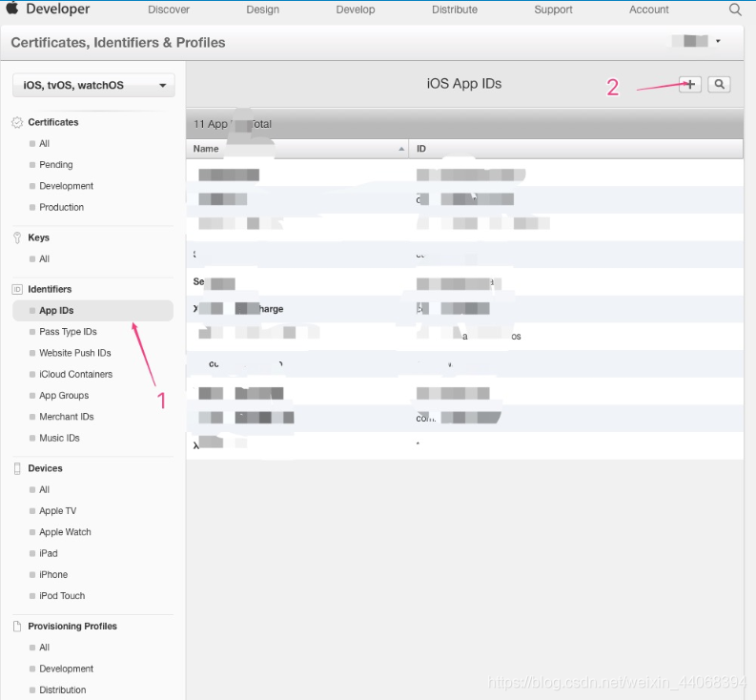Click the Identifiers section heading
This screenshot has height=700, width=756.
50,290
